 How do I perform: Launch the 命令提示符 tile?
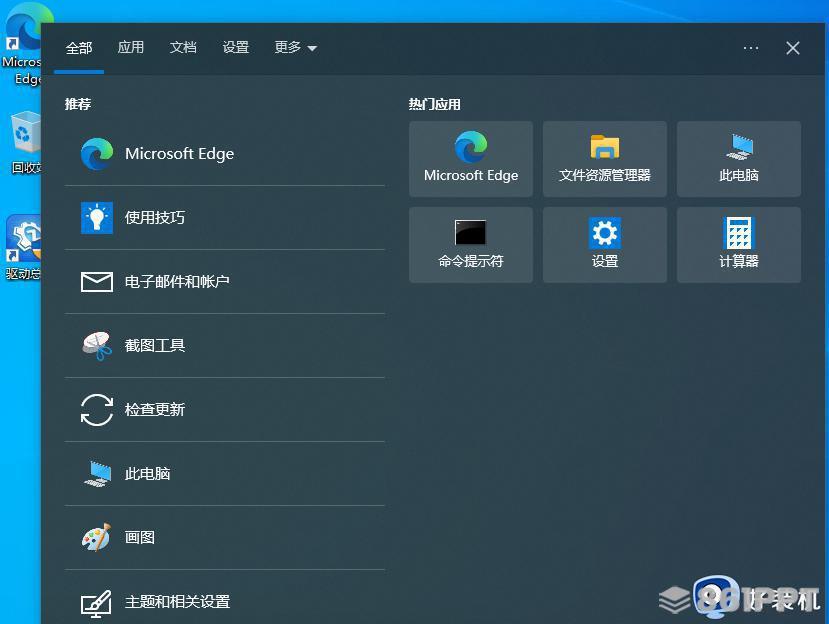click(x=471, y=244)
